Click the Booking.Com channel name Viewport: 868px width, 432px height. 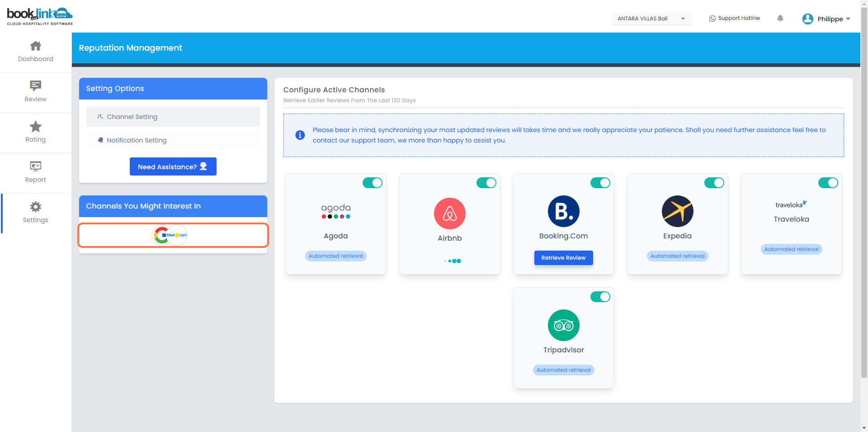(x=564, y=236)
